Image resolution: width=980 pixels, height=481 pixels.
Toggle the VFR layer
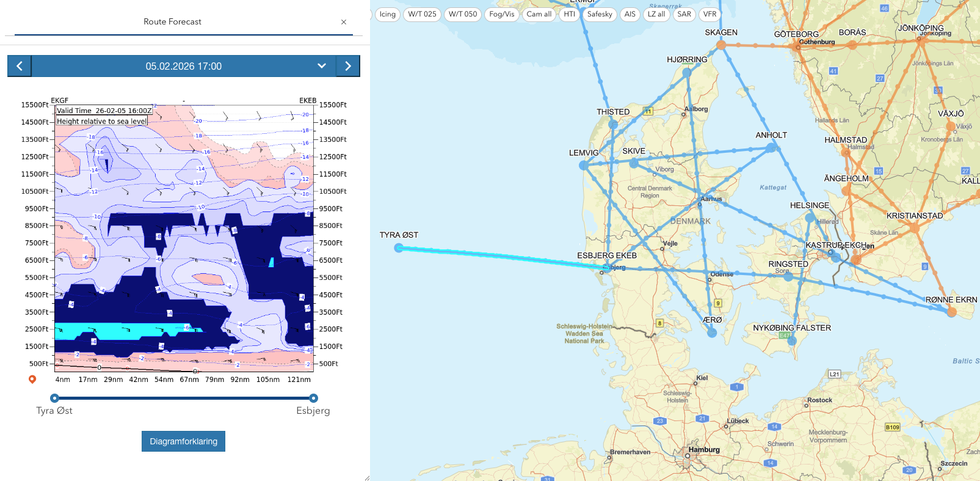coord(710,14)
